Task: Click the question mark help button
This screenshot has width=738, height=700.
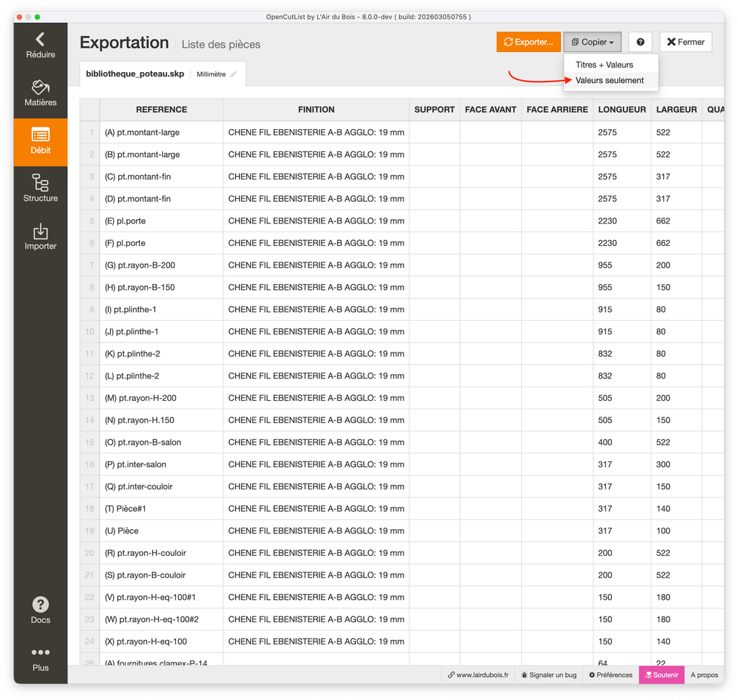Action: click(x=640, y=43)
